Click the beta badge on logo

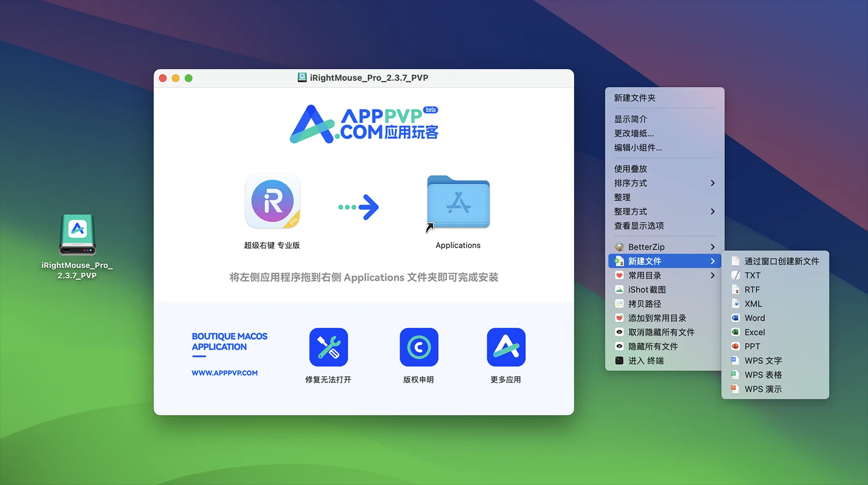click(x=431, y=110)
